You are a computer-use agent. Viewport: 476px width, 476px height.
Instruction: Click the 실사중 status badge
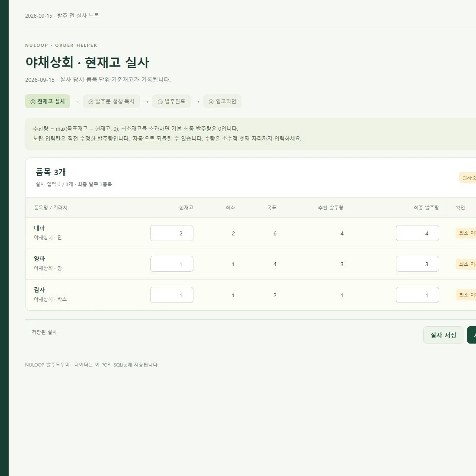pos(467,177)
